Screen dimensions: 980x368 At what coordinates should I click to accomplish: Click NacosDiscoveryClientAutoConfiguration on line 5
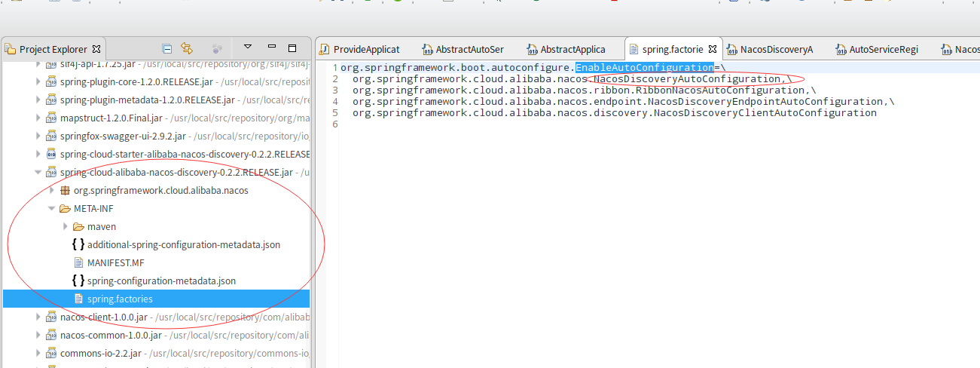coord(765,113)
